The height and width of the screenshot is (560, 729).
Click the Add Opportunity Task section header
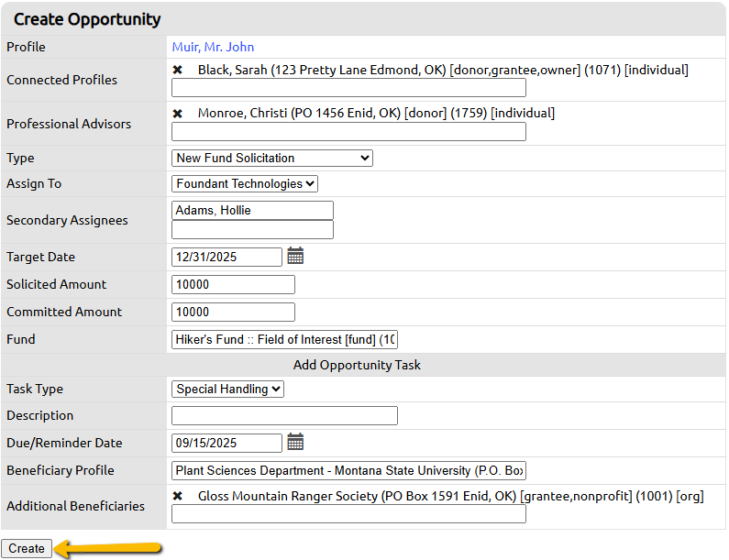[357, 365]
